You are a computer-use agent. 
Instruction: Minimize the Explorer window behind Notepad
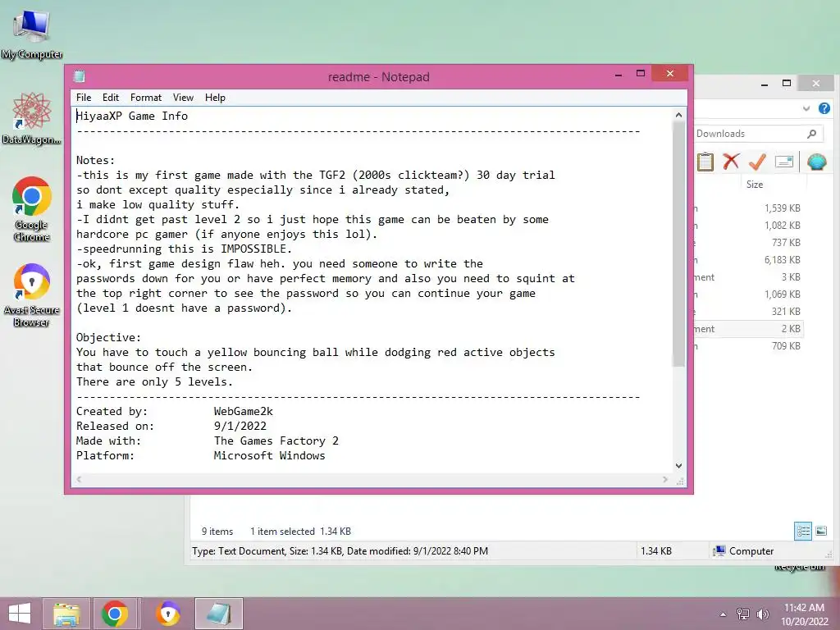click(x=765, y=83)
